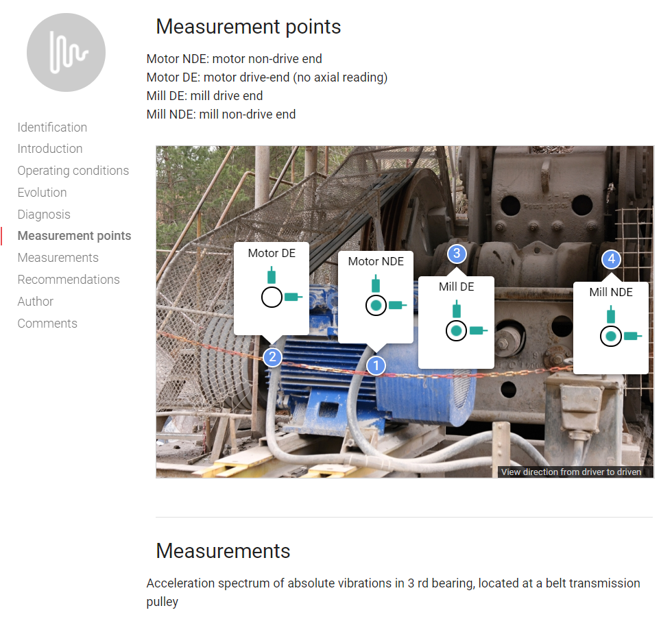
Task: Click the Mill DE callout label
Action: point(457,287)
